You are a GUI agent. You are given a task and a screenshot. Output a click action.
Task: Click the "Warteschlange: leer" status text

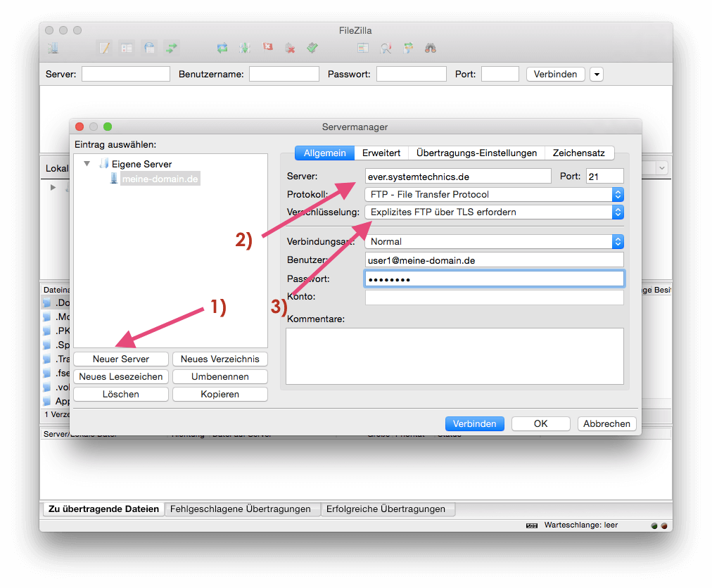coord(580,525)
